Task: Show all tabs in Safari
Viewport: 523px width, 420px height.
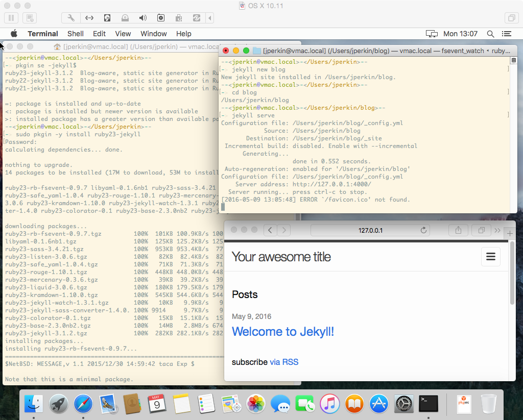Action: click(481, 230)
